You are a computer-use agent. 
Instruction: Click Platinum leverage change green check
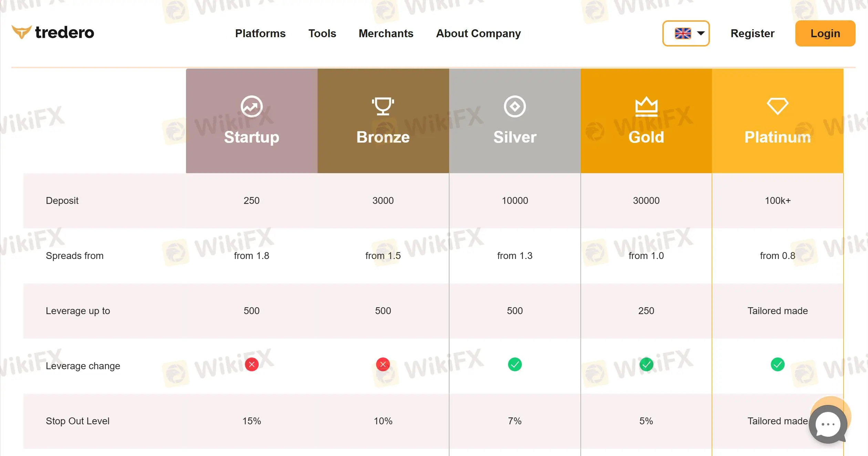coord(777,364)
